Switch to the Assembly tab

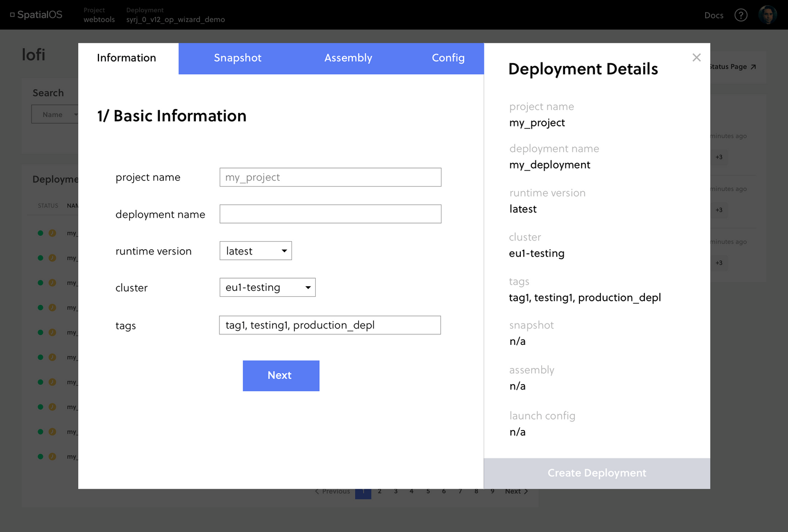pos(348,58)
